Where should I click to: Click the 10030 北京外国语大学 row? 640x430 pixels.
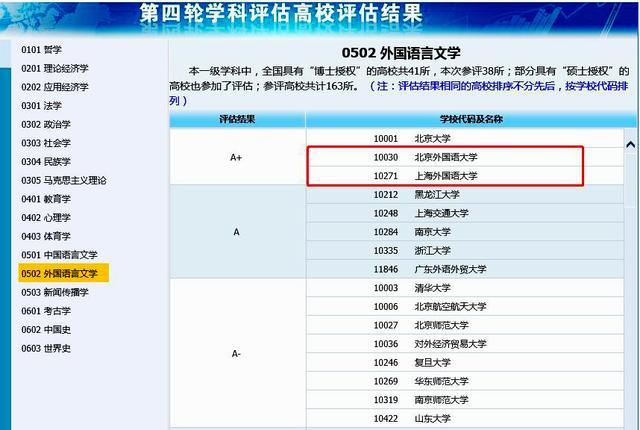(x=465, y=157)
